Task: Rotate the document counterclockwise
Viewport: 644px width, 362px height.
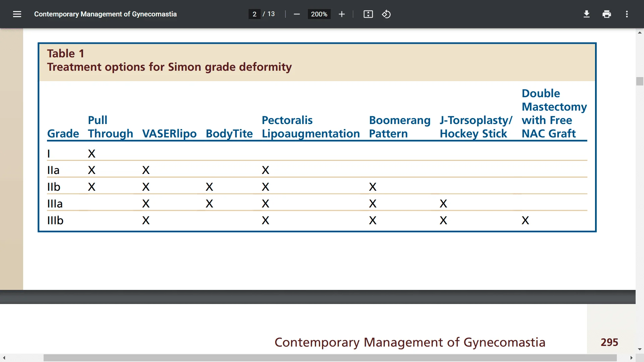Action: coord(386,14)
